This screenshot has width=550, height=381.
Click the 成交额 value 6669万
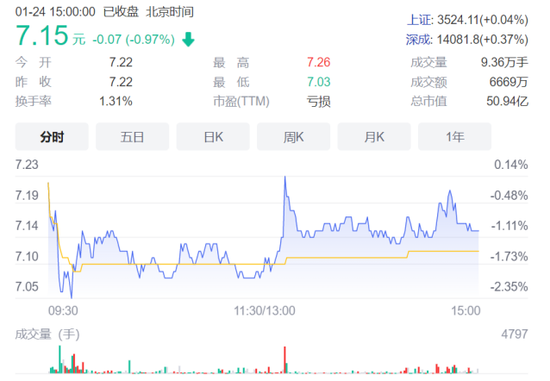coord(509,82)
